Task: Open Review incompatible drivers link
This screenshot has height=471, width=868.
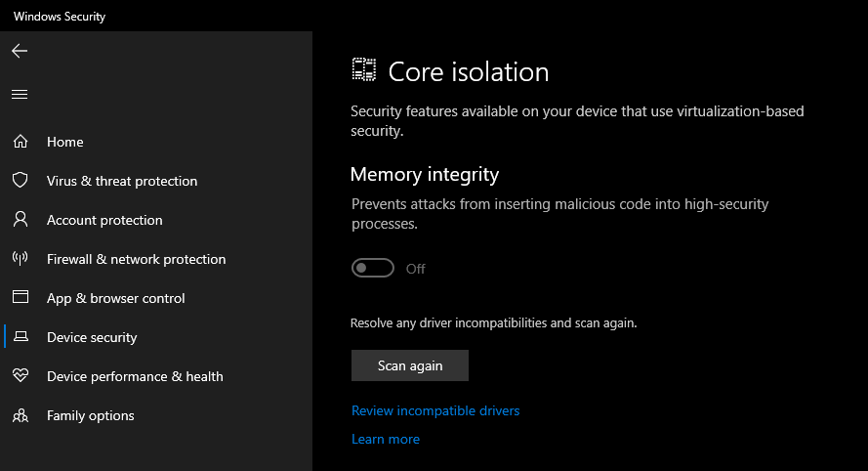Action: pyautogui.click(x=435, y=410)
